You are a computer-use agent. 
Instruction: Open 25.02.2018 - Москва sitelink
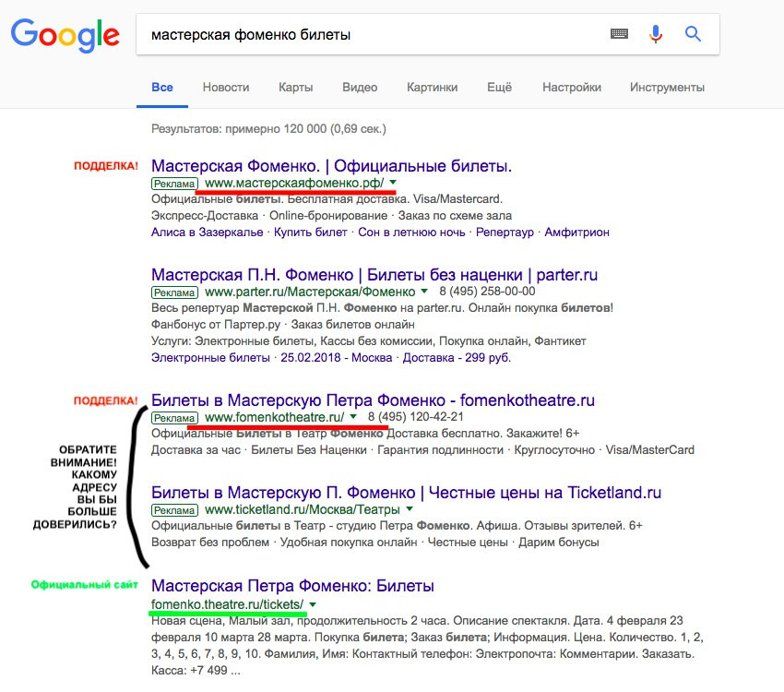(x=336, y=357)
